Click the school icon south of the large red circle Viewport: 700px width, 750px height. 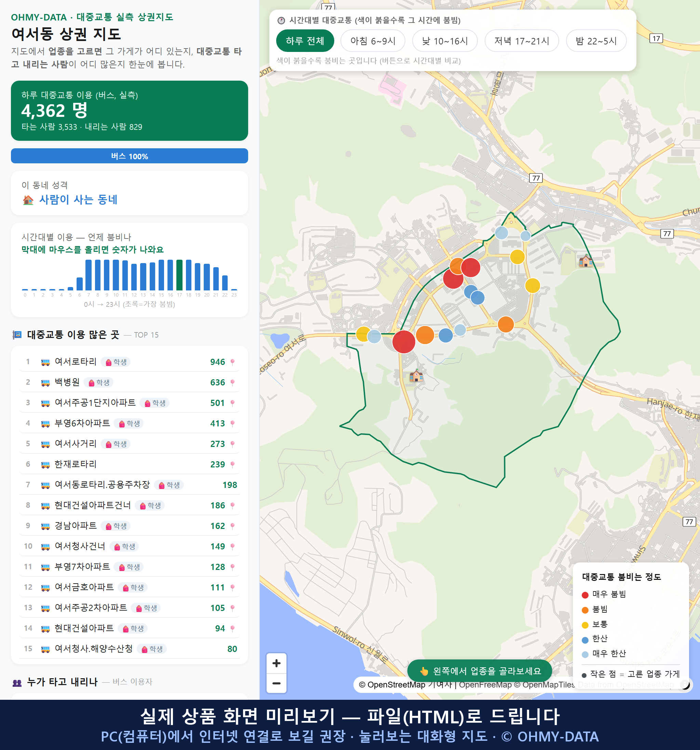pyautogui.click(x=416, y=376)
